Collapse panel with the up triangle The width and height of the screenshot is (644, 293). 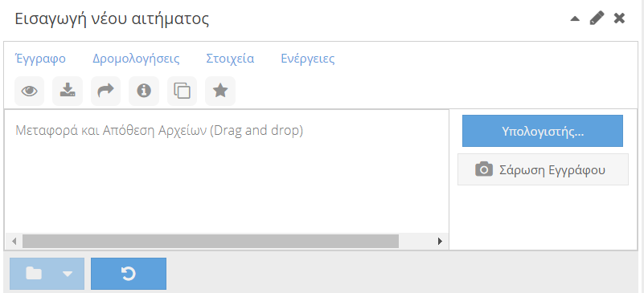[x=575, y=18]
